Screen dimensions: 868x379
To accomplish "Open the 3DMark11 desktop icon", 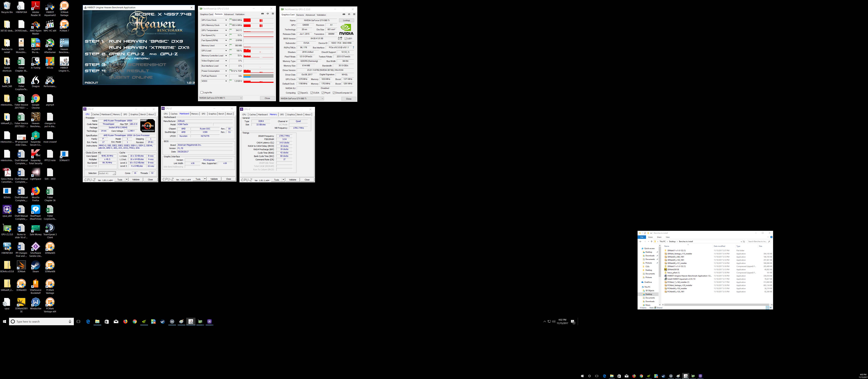I will (64, 156).
